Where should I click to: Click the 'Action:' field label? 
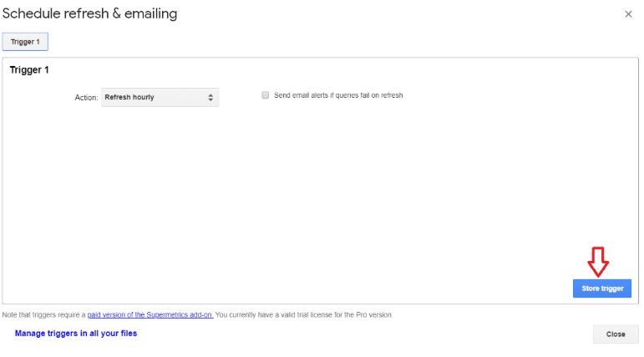click(86, 98)
